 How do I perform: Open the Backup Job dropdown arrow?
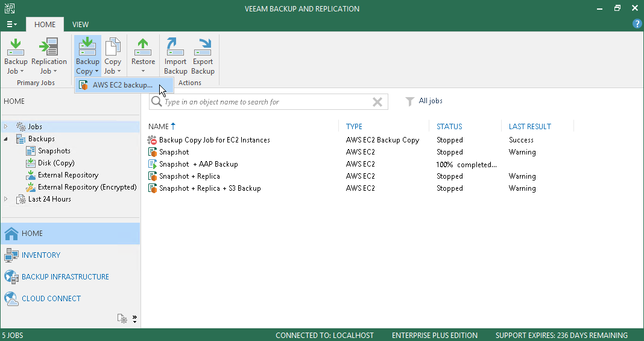tap(22, 71)
